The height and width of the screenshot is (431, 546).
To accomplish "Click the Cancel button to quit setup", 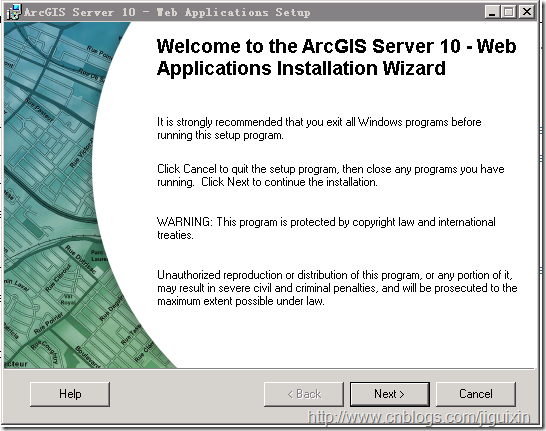I will pos(476,394).
